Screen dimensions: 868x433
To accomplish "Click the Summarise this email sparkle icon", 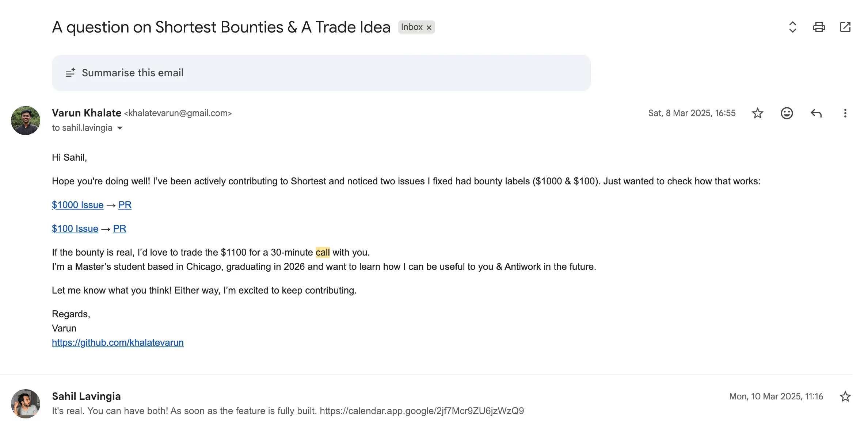I will pyautogui.click(x=71, y=73).
